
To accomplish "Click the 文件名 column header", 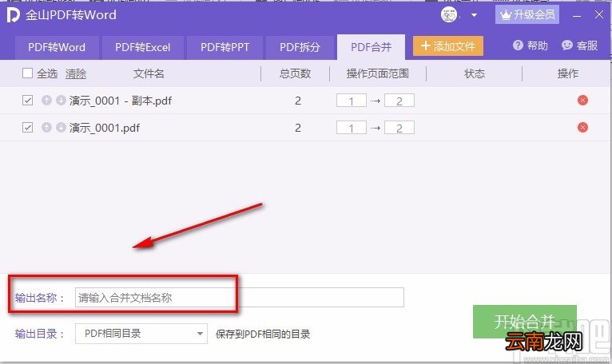I will tap(149, 73).
